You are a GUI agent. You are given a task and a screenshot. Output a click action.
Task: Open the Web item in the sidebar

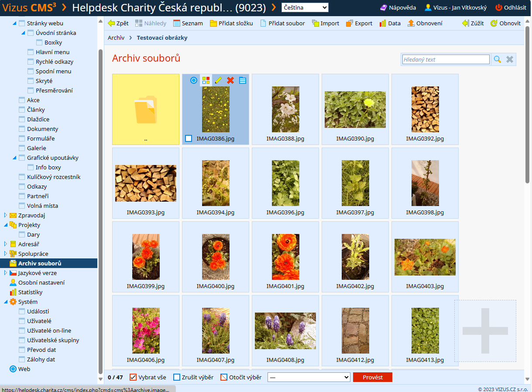point(24,369)
